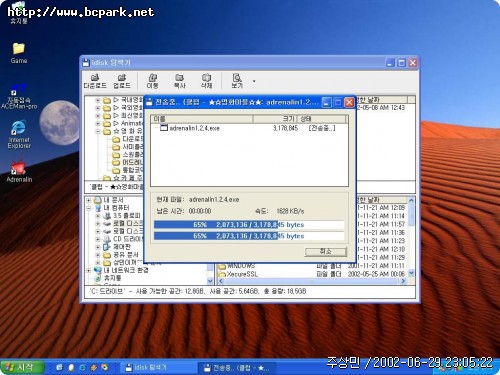Viewport: 500px width, 375px height.
Task: Click the 크기 column header in transfer dialog
Action: 275,119
